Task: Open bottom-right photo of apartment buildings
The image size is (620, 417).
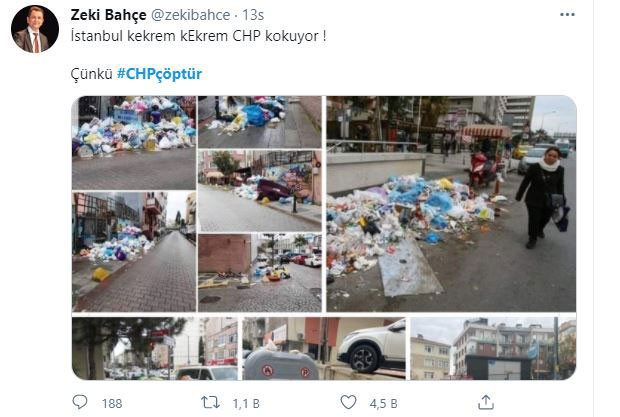Action: pos(493,348)
